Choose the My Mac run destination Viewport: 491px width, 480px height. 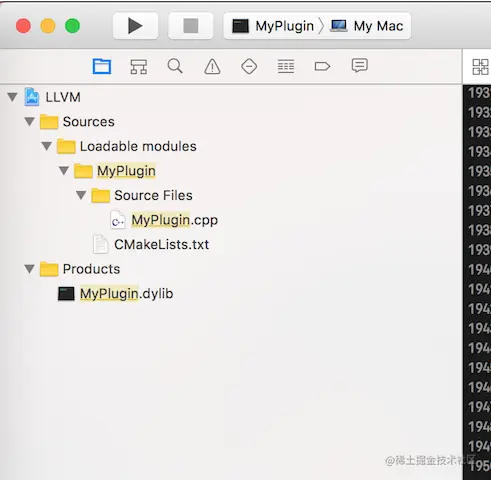367,26
